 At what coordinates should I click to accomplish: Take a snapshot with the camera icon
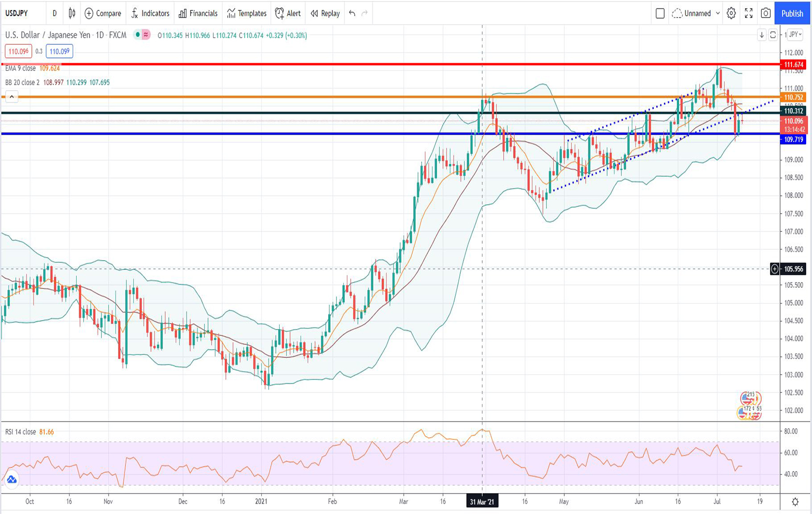click(765, 14)
